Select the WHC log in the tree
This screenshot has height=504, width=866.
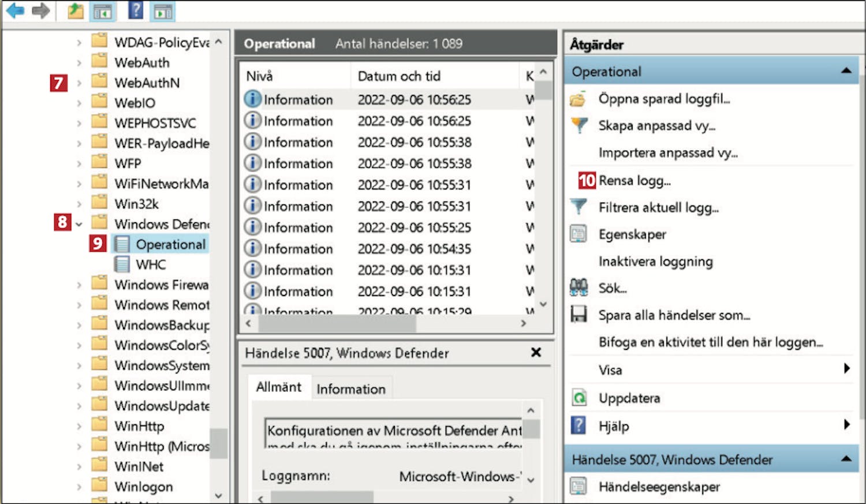pos(150,264)
